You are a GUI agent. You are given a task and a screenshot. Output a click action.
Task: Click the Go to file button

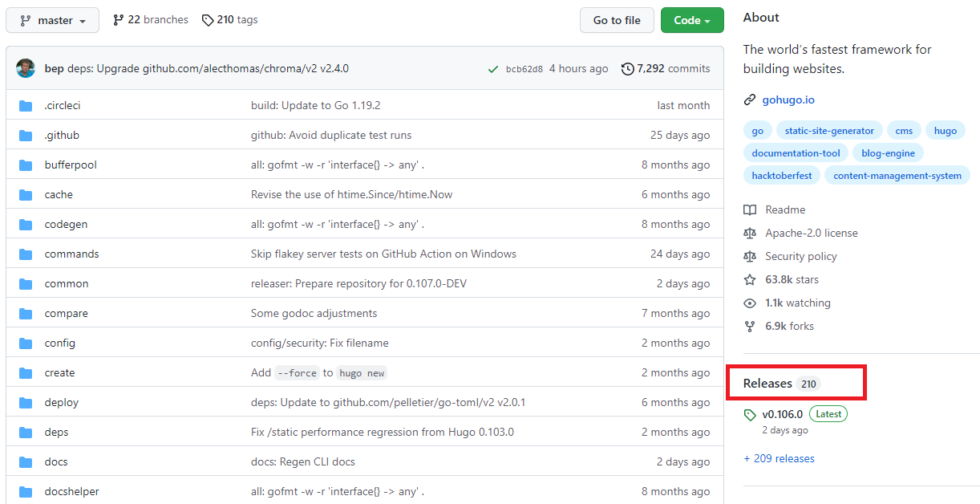tap(617, 20)
